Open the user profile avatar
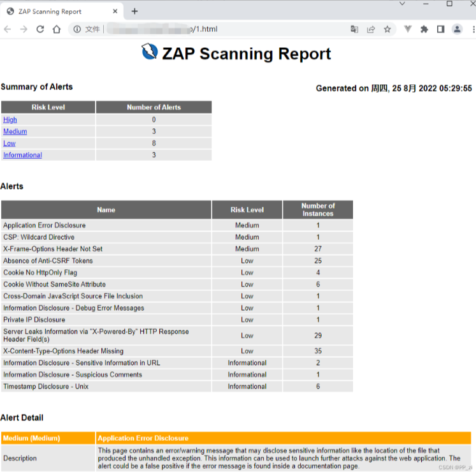This screenshot has height=472, width=476. click(x=457, y=29)
